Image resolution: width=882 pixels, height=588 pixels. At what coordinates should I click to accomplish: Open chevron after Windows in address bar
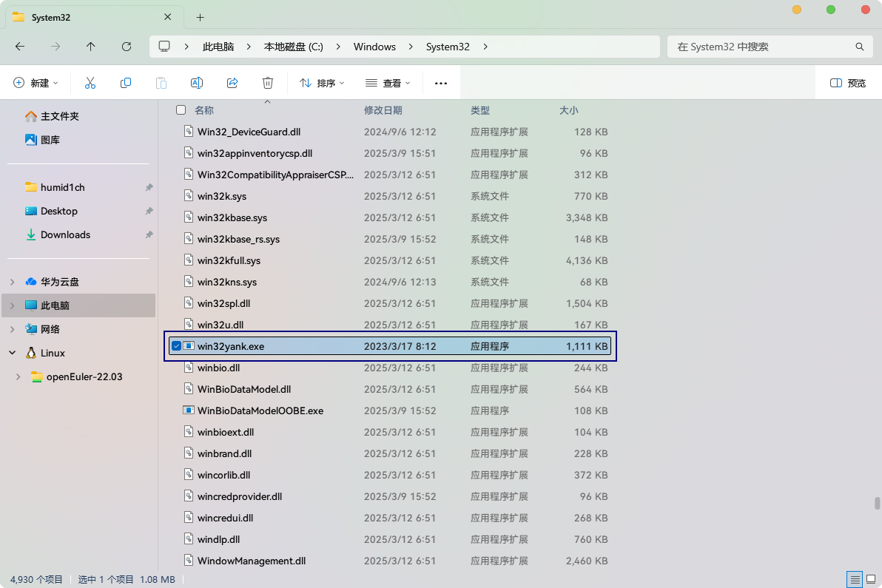(x=411, y=47)
